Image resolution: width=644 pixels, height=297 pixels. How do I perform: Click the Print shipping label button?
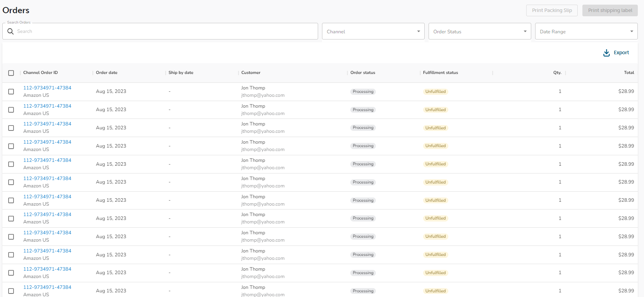click(x=610, y=10)
